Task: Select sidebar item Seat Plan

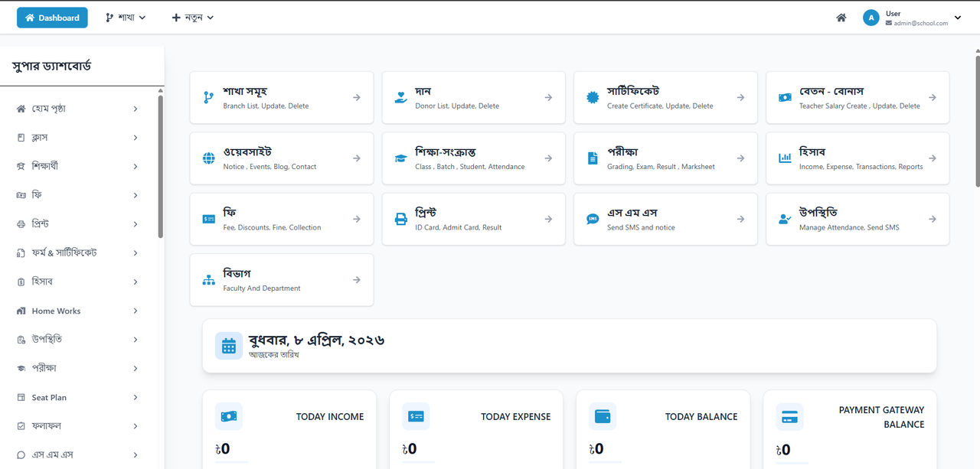Action: click(77, 397)
